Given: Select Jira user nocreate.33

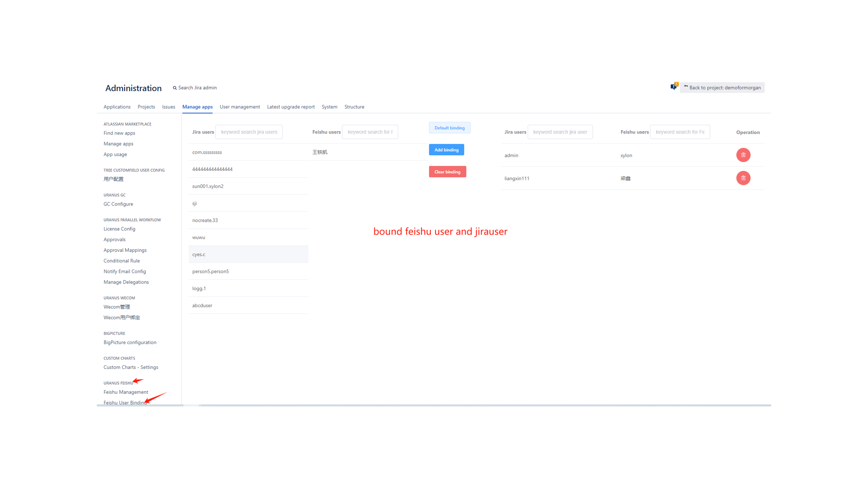Looking at the screenshot, I should coord(249,220).
